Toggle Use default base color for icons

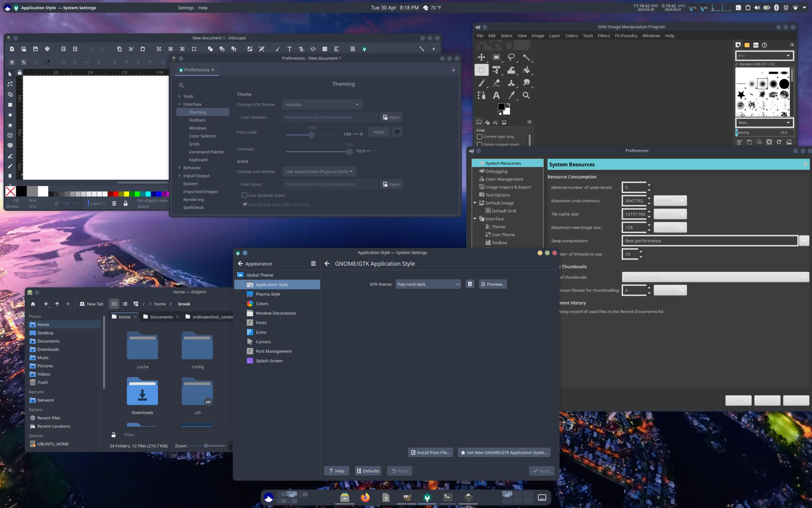(244, 204)
